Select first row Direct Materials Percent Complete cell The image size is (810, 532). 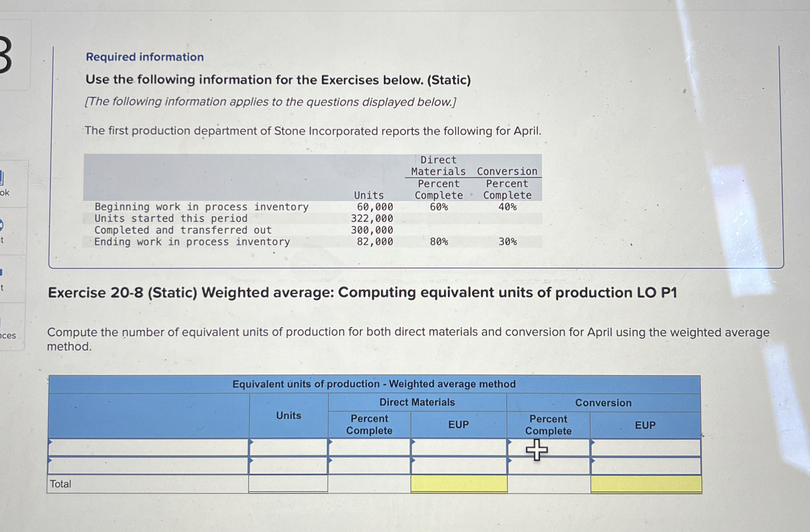click(369, 447)
